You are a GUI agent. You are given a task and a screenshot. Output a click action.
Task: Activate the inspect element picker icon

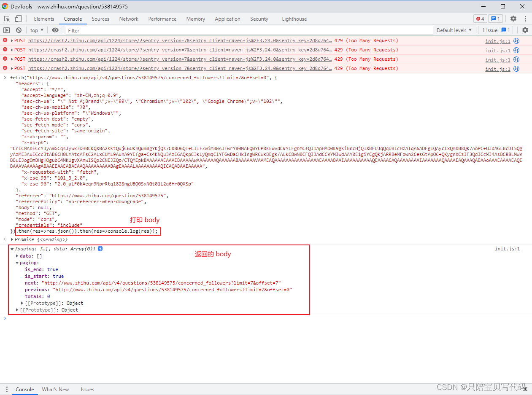7,19
